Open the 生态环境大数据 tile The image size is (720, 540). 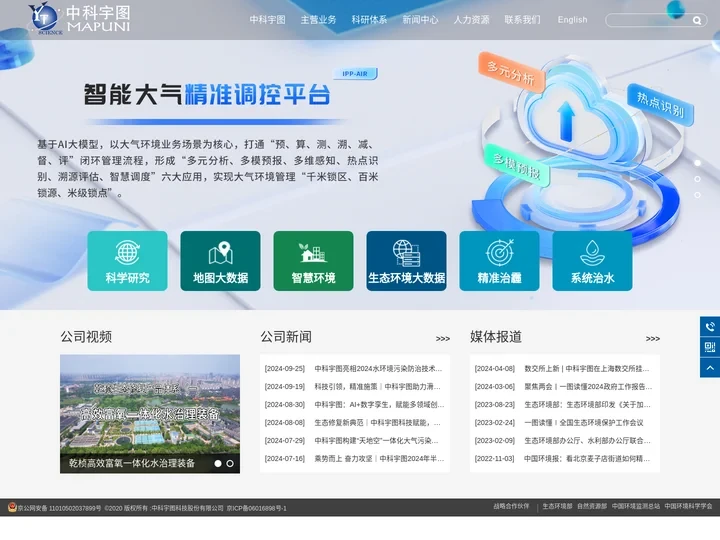(x=406, y=261)
